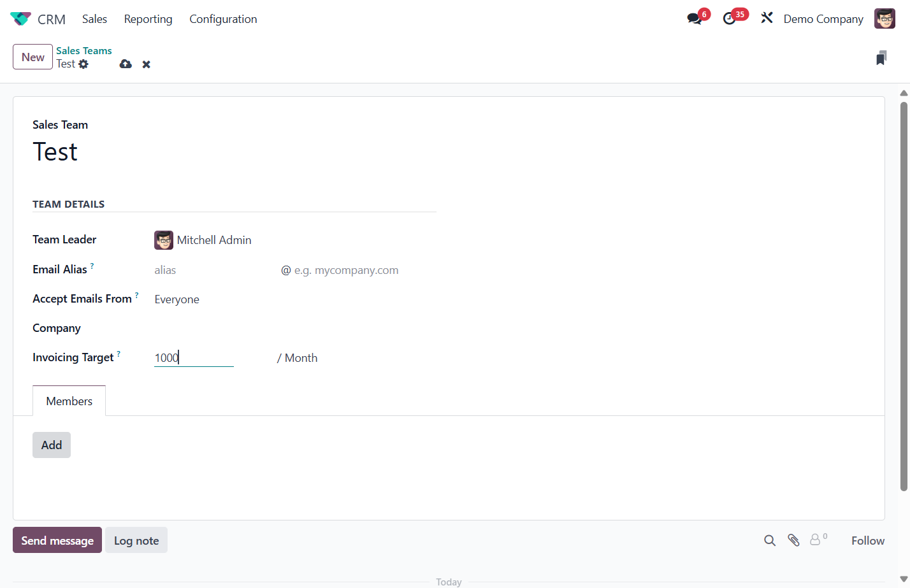Click the scrollbar down arrow
Viewport: 910px width, 588px height.
pos(904,578)
